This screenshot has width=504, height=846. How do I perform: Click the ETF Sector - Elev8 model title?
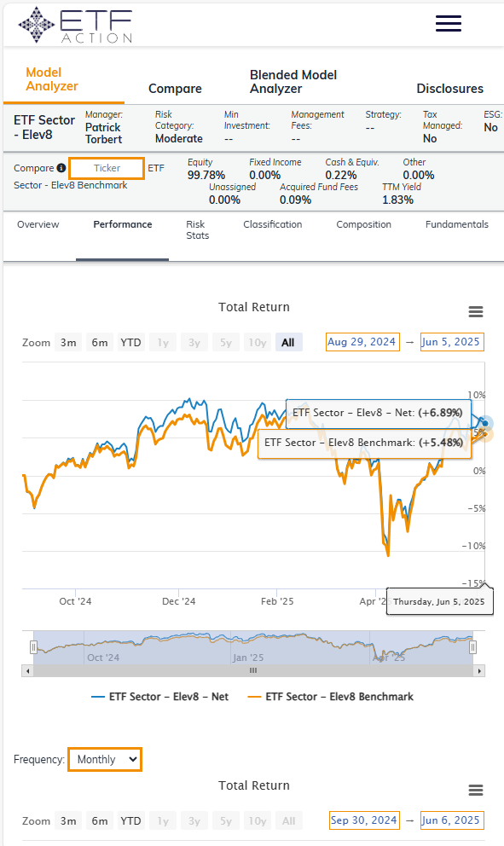pos(44,127)
